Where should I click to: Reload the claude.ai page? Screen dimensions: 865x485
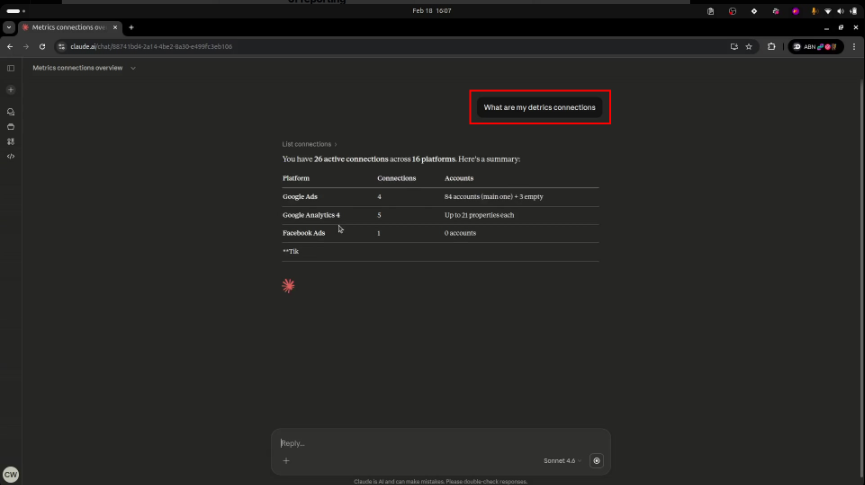tap(42, 47)
